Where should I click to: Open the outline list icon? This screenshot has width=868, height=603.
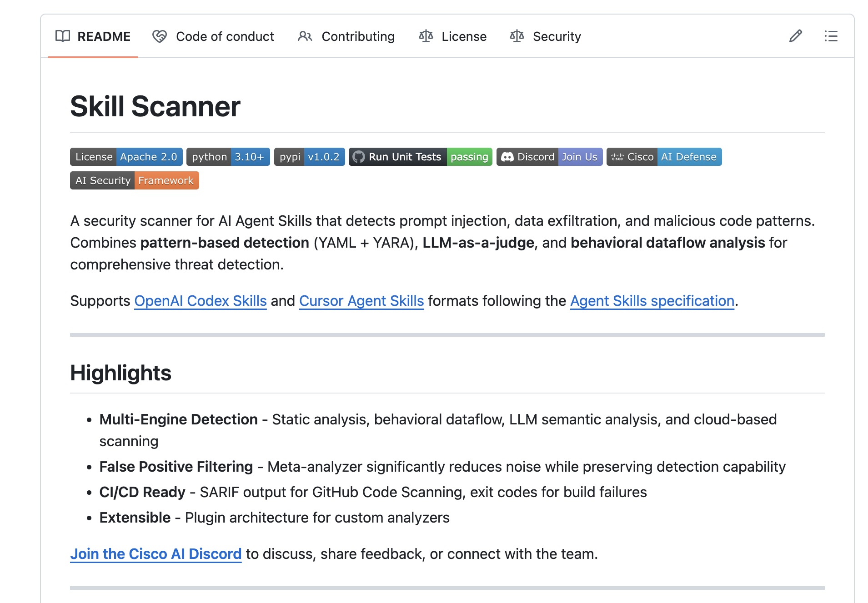click(x=831, y=36)
